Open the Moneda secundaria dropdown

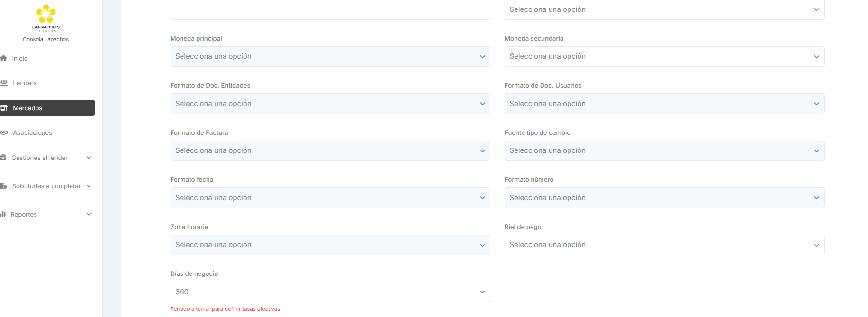click(664, 56)
